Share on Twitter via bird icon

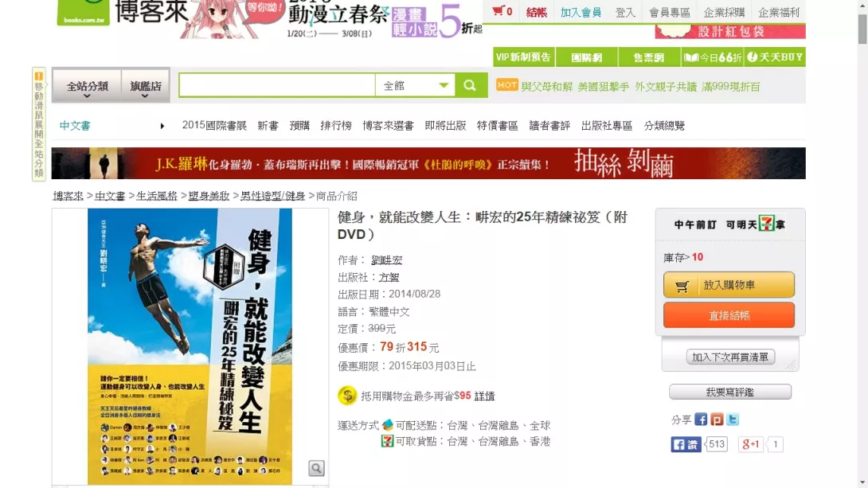point(733,420)
